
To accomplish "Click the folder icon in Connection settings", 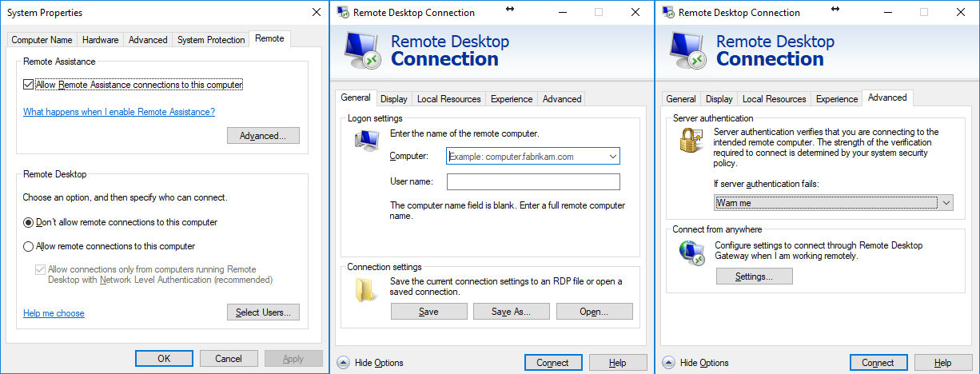I will pyautogui.click(x=365, y=289).
